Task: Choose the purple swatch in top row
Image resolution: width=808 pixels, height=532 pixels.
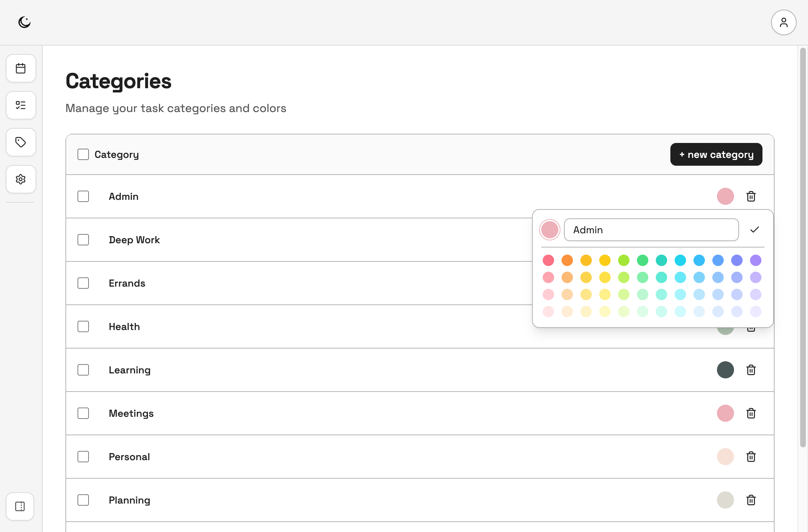Action: point(755,260)
